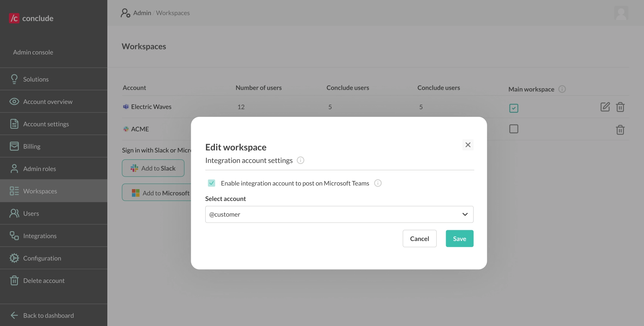Viewport: 644px width, 326px height.
Task: Click the info icon next to Main workspace header
Action: (x=562, y=89)
